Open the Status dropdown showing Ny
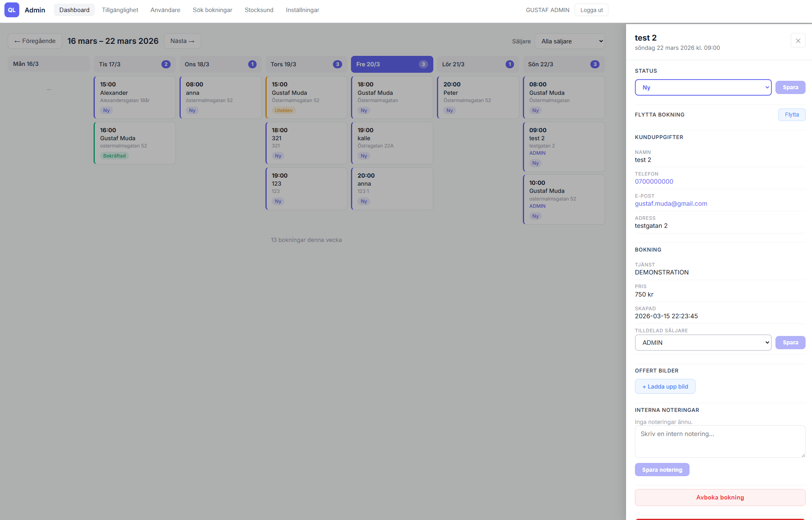 coord(703,88)
